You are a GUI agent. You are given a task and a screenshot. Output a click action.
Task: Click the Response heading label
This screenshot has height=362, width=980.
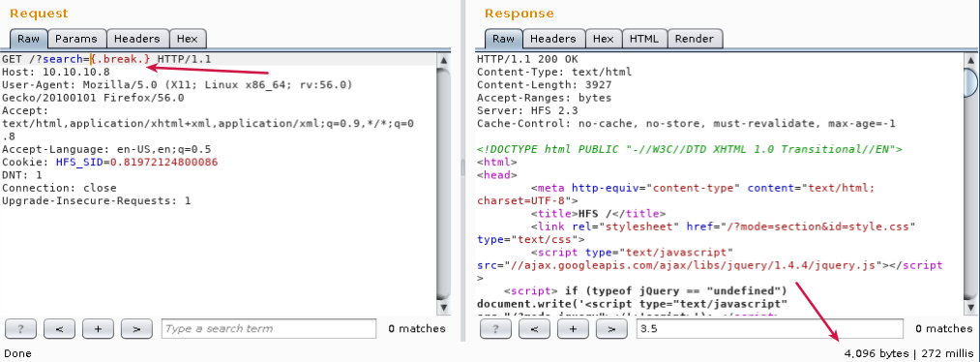[x=519, y=14]
